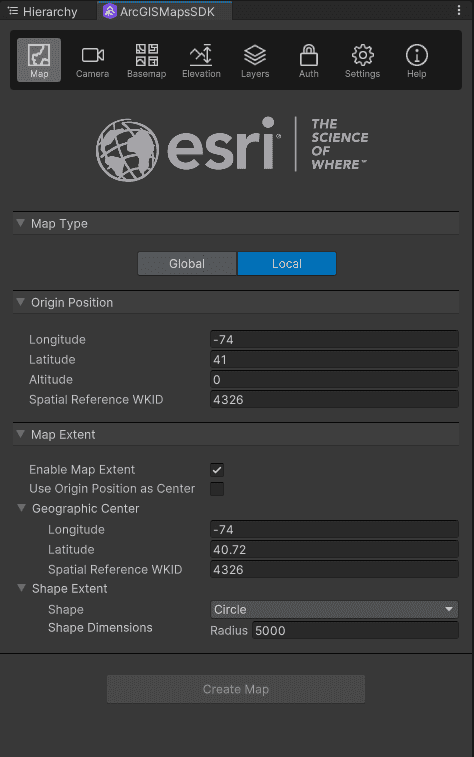Switch to the Hierarchy tab
Viewport: 474px width, 757px height.
[x=43, y=12]
